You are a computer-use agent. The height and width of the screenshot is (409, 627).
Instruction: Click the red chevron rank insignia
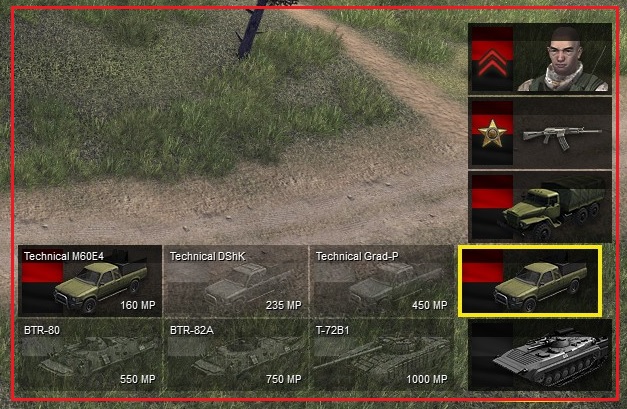click(492, 63)
